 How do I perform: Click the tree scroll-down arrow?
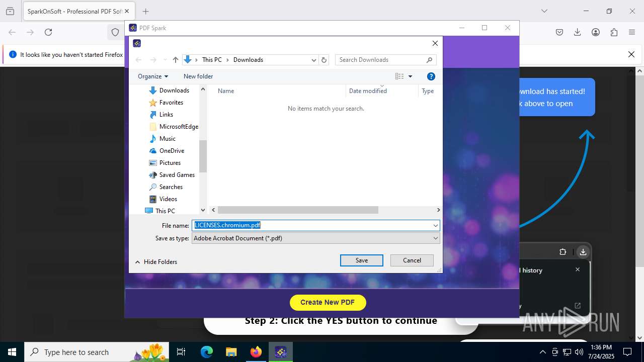pyautogui.click(x=203, y=210)
